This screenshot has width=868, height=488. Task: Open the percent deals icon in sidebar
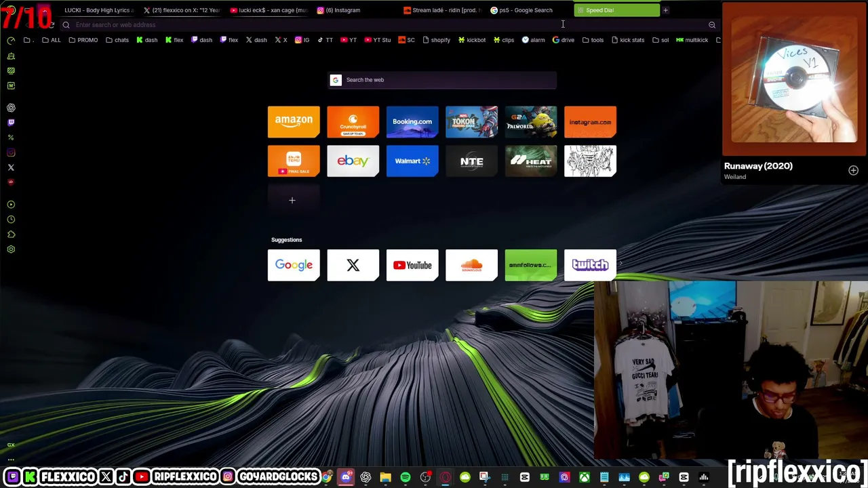11,138
